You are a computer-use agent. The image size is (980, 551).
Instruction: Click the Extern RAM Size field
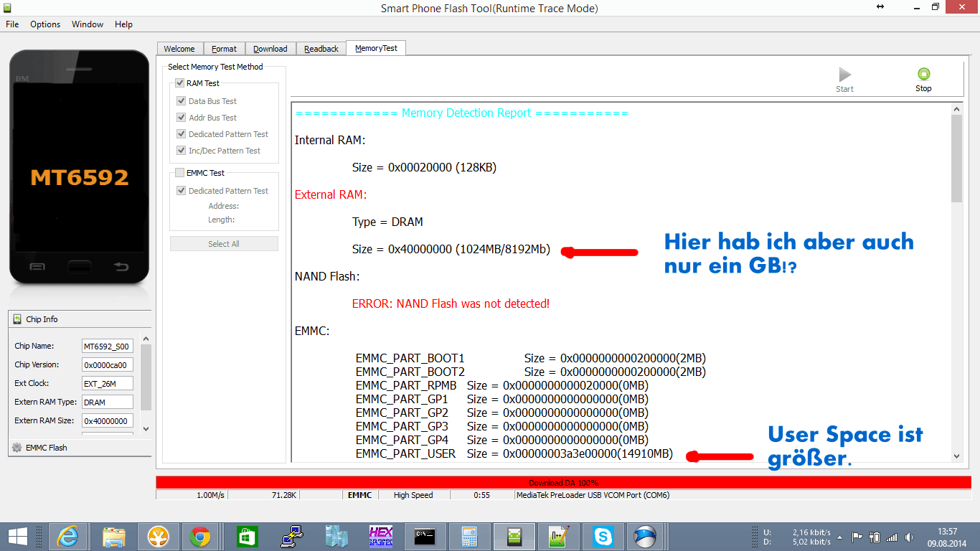point(107,420)
